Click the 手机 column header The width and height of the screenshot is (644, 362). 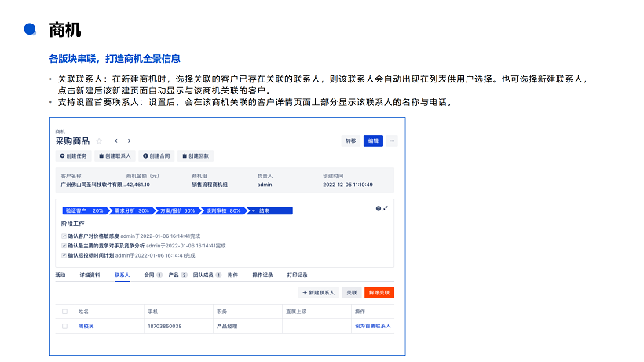(x=153, y=312)
